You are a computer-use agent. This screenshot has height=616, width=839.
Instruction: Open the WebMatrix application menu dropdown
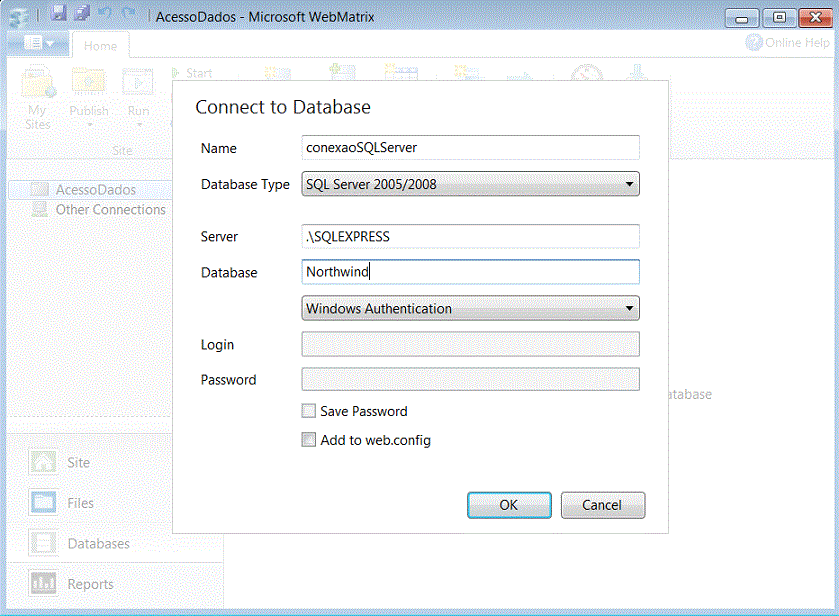tap(39, 43)
